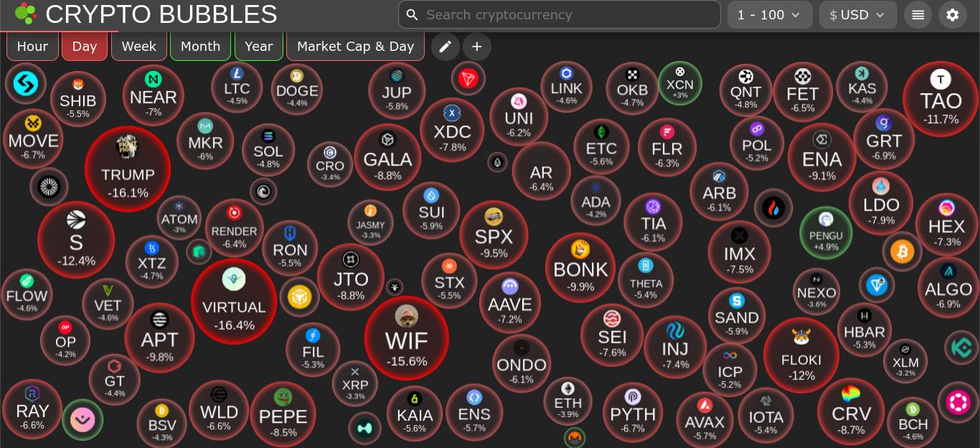Open the DOGE bubble
The width and height of the screenshot is (980, 448).
pos(297,89)
